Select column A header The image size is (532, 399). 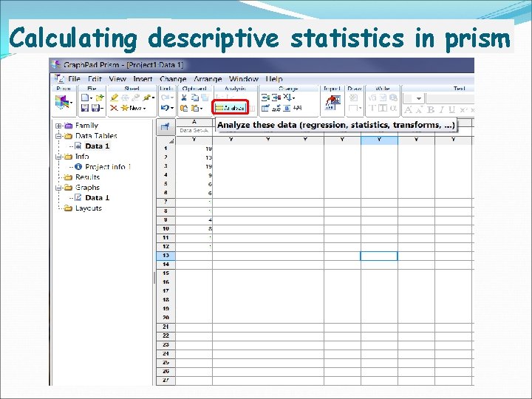click(x=194, y=122)
